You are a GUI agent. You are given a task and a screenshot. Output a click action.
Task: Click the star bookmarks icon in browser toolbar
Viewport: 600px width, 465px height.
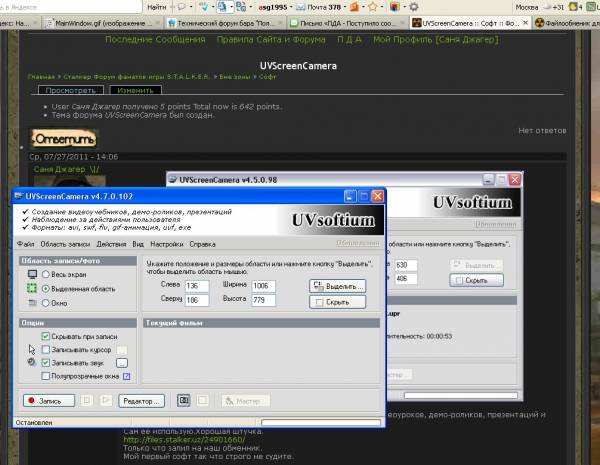pos(373,7)
